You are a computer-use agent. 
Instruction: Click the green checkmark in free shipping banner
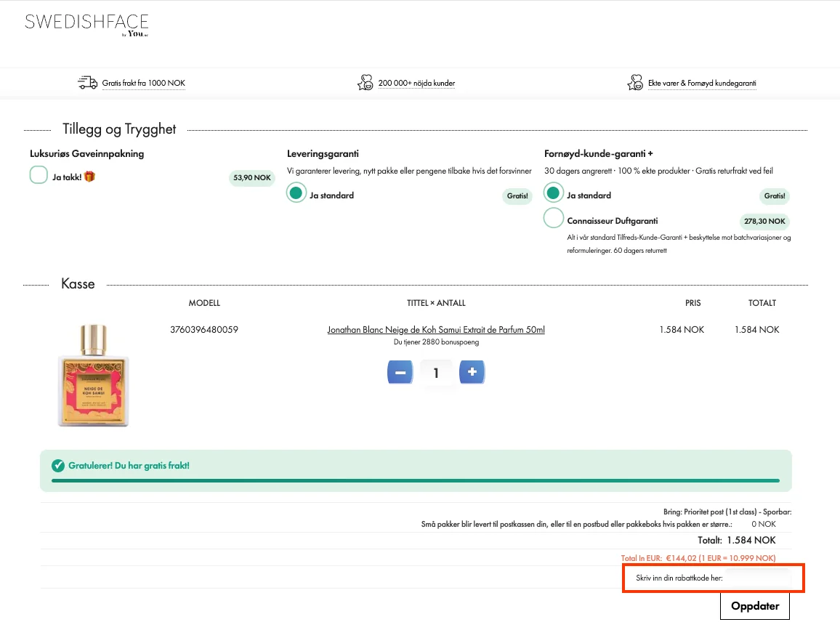[x=58, y=466]
